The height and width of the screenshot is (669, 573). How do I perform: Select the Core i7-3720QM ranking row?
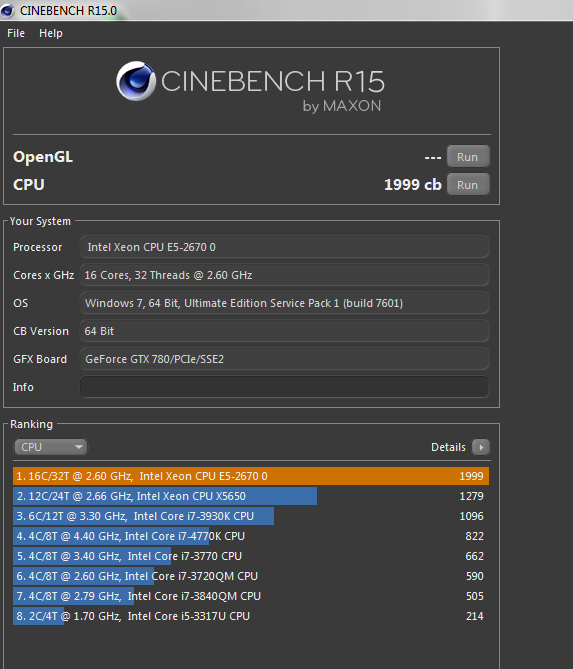click(251, 576)
